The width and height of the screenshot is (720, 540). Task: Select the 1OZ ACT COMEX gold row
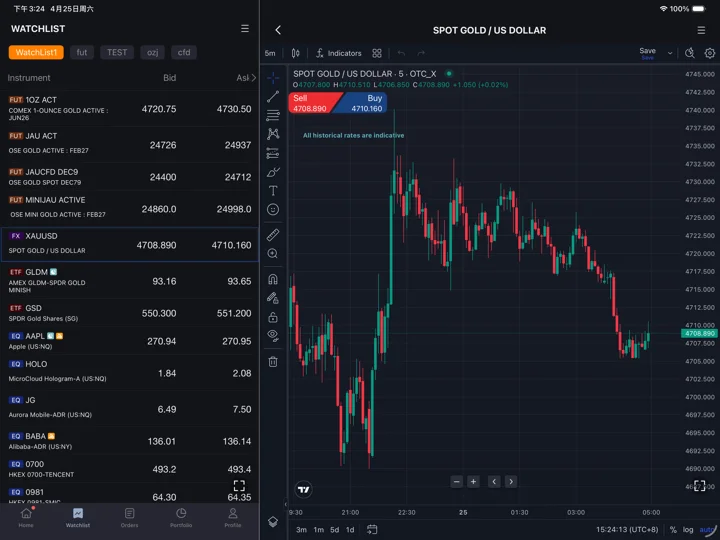click(x=129, y=109)
